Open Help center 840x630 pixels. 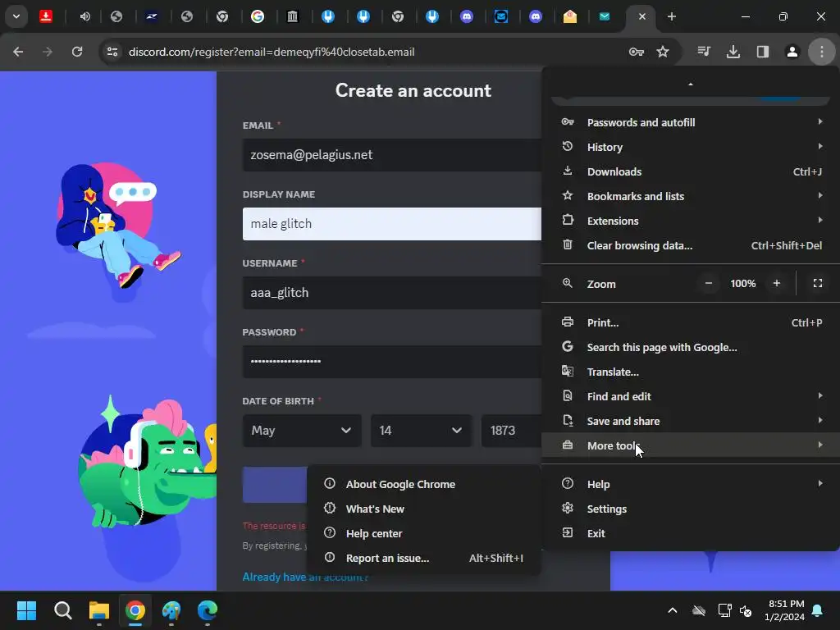tap(424, 533)
